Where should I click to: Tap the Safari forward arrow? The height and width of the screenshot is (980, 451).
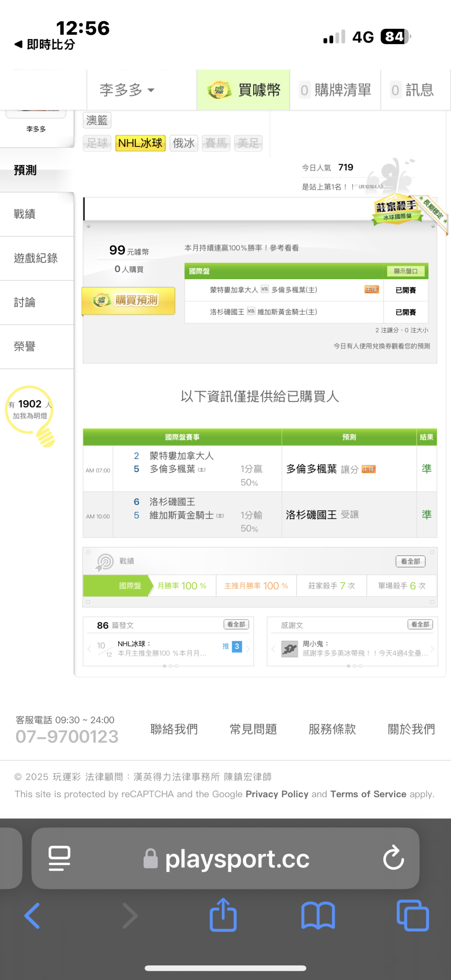click(x=130, y=916)
